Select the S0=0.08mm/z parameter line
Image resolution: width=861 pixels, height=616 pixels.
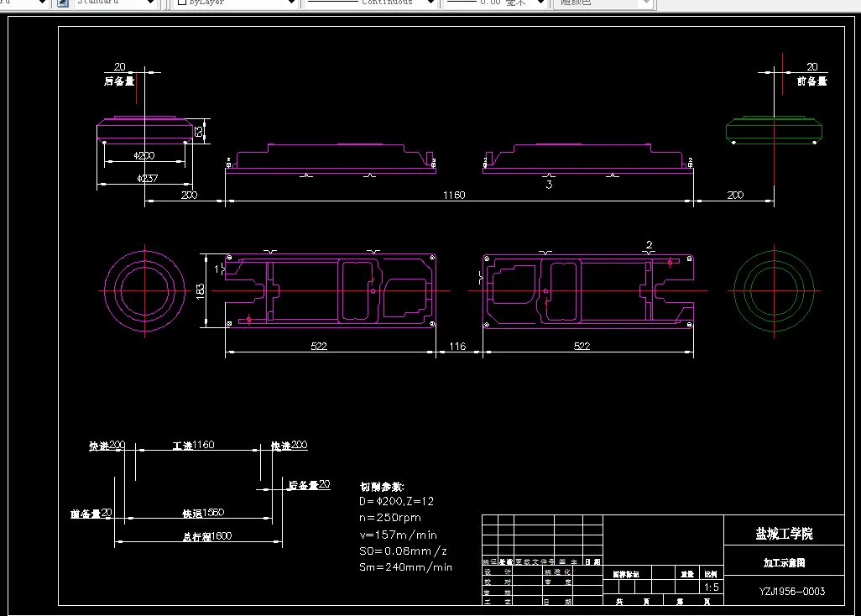[x=403, y=551]
